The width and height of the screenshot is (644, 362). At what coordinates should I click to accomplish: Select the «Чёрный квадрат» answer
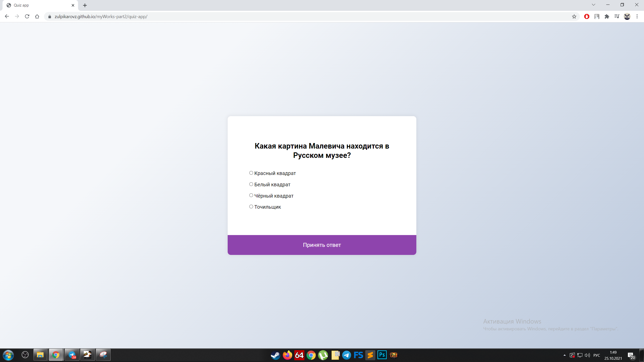251,195
